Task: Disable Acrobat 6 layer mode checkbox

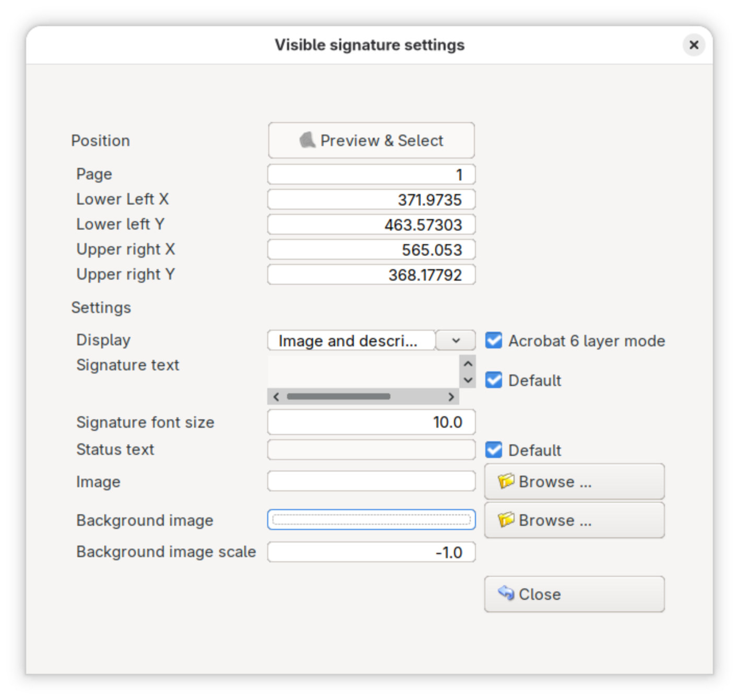Action: pyautogui.click(x=494, y=341)
